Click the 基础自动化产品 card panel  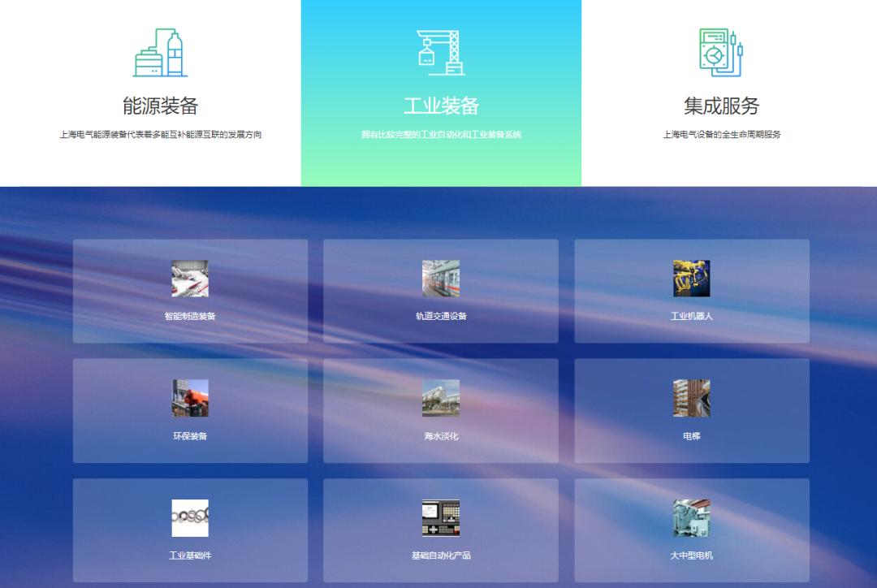(x=439, y=530)
